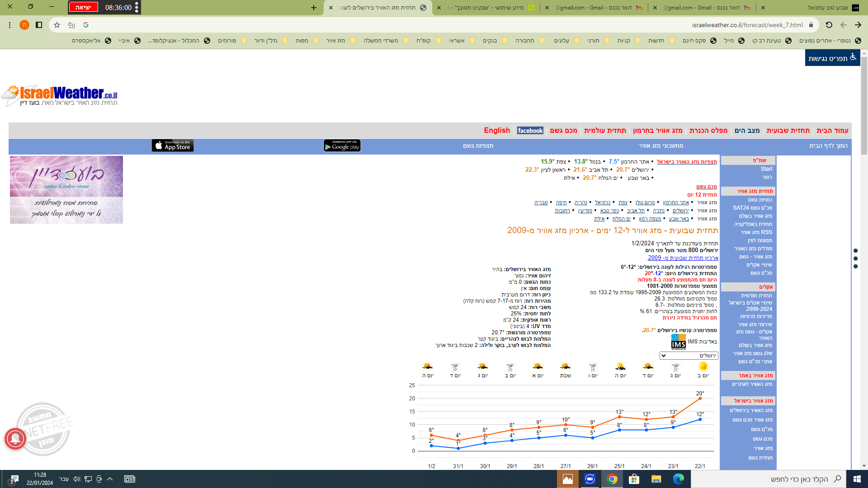Click the browser reload button

click(829, 25)
